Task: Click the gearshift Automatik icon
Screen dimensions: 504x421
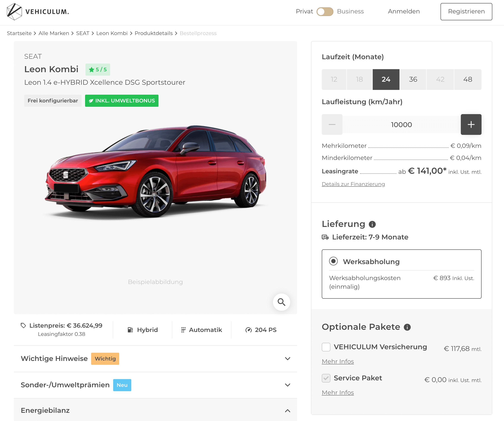Action: tap(183, 330)
